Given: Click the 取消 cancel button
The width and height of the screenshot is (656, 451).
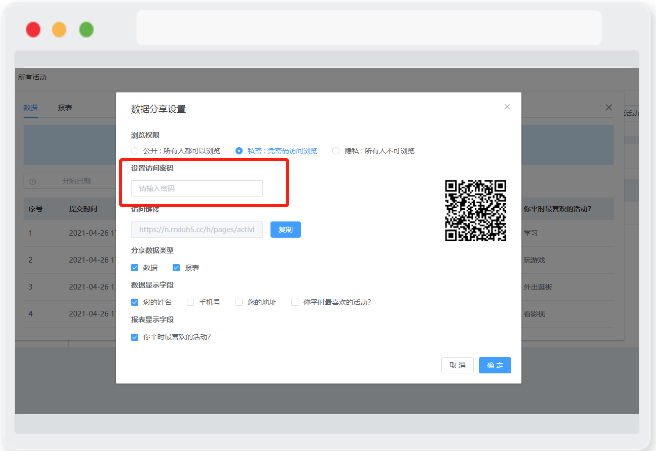Looking at the screenshot, I should coord(457,365).
